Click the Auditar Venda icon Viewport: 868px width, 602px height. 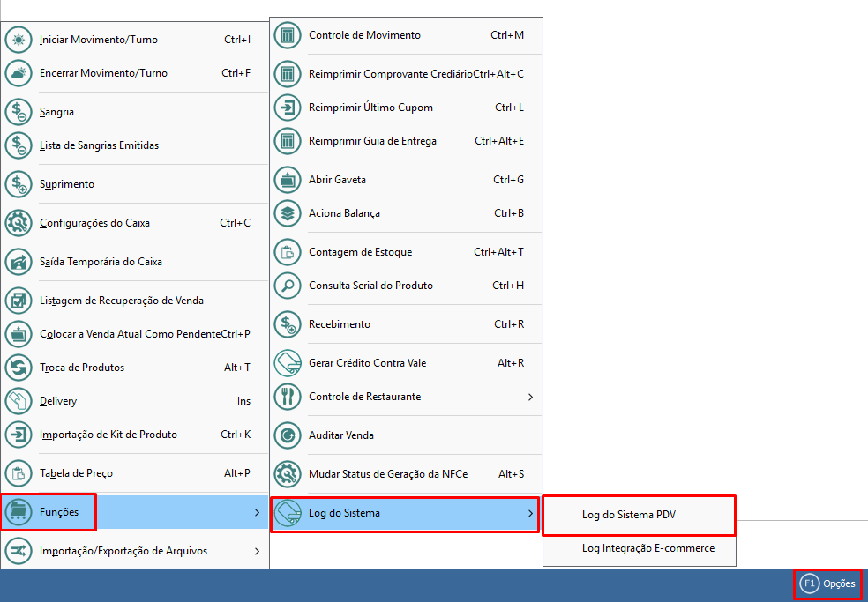pyautogui.click(x=288, y=435)
